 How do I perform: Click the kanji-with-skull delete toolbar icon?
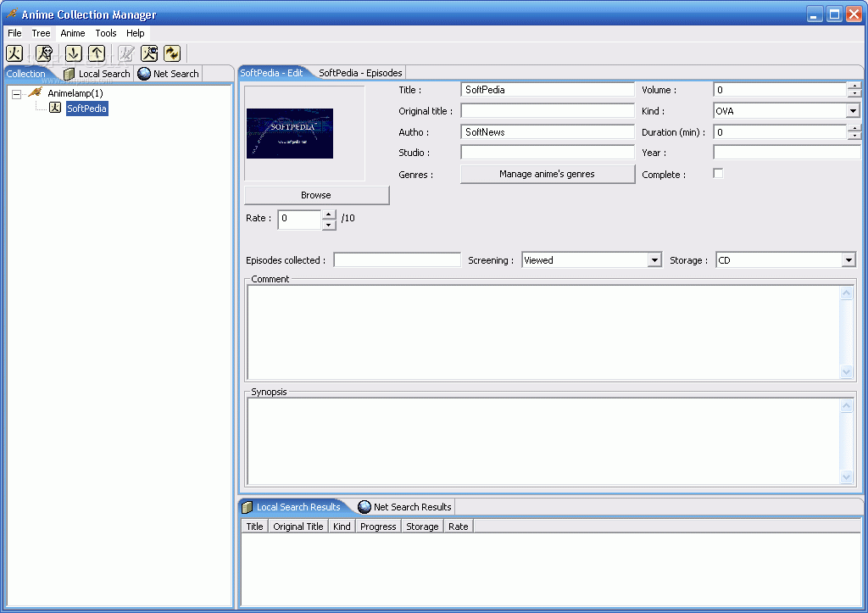tap(44, 53)
